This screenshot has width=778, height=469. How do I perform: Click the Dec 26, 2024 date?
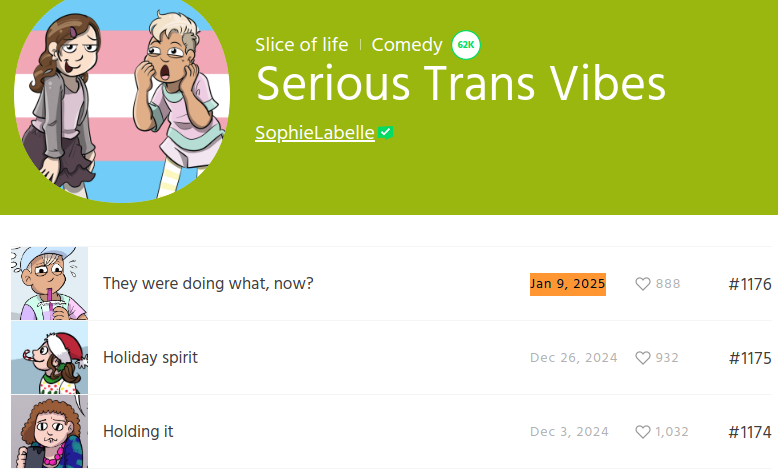tap(574, 358)
